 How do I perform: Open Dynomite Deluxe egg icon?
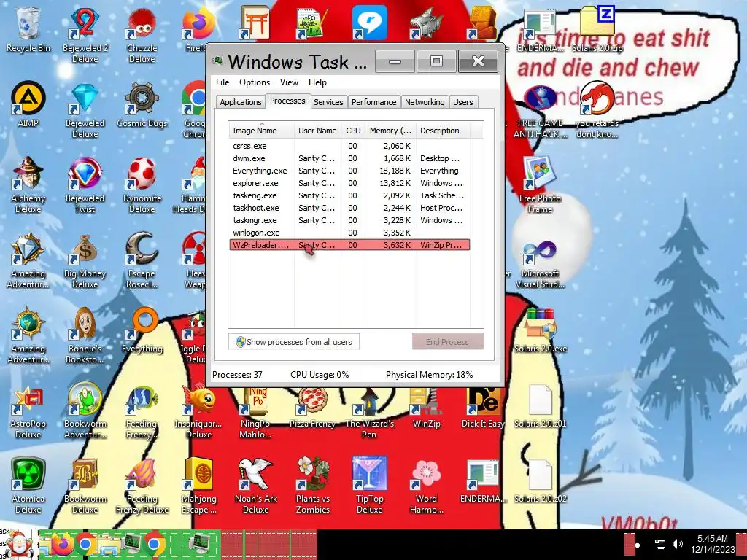coord(142,185)
